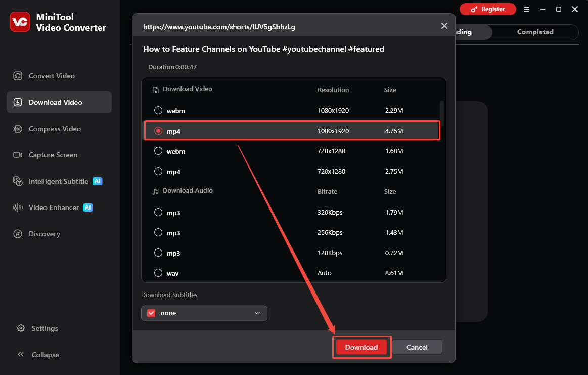The height and width of the screenshot is (375, 588).
Task: Click the Convert Video sidebar icon
Action: [x=18, y=76]
